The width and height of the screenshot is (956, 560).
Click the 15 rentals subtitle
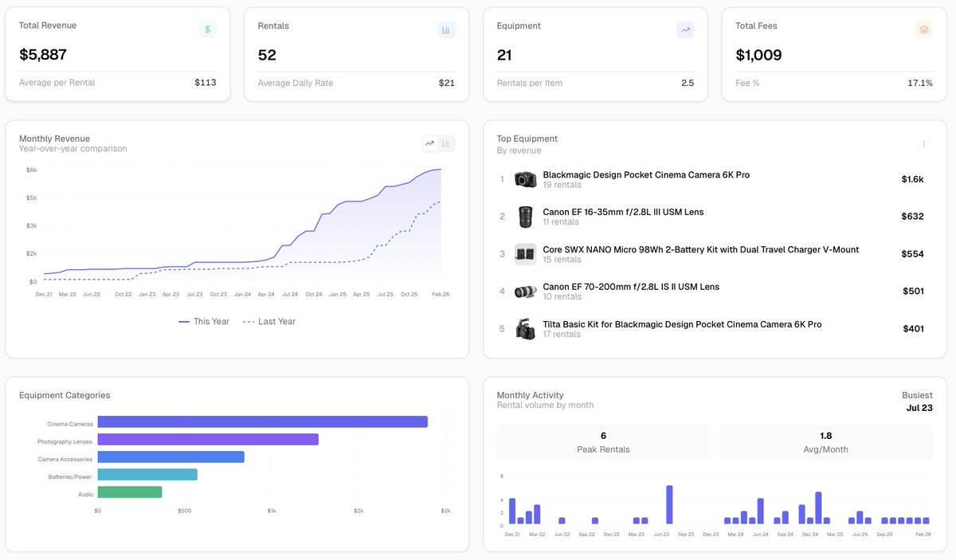[x=562, y=260]
